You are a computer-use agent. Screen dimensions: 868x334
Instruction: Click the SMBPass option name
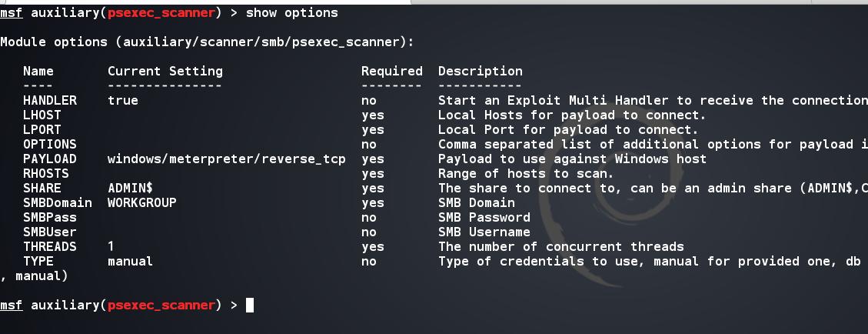click(50, 218)
